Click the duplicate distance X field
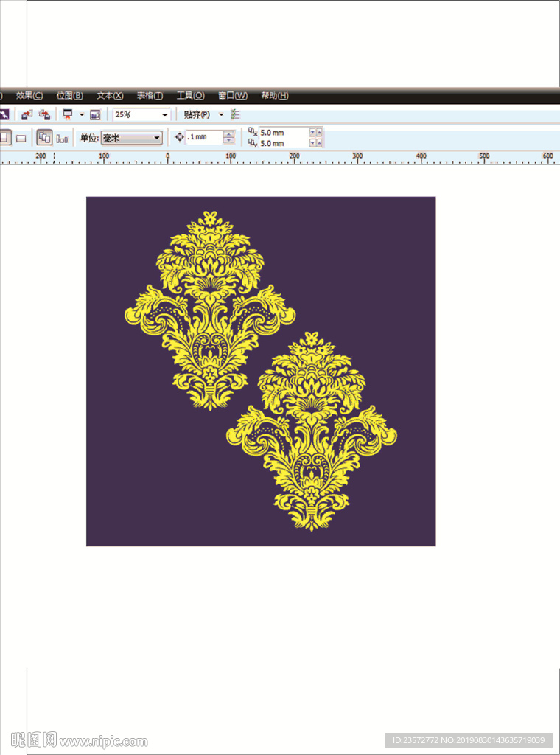The image size is (560, 755). coord(284,133)
